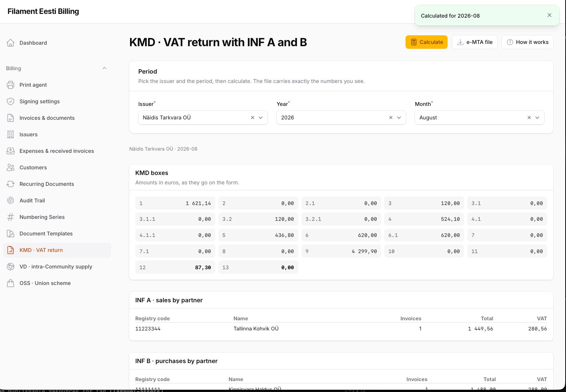
Task: Click INF A total 1 449,56
Action: [480, 329]
